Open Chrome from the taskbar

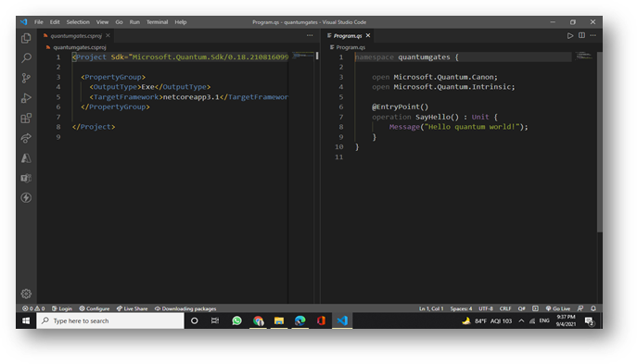coord(258,320)
